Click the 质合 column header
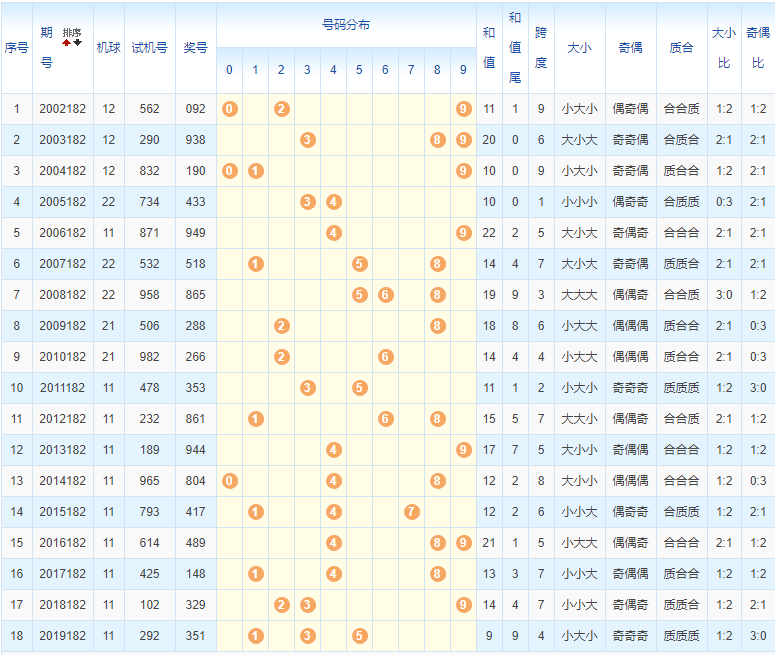Screen dimensions: 775x655 [681, 48]
